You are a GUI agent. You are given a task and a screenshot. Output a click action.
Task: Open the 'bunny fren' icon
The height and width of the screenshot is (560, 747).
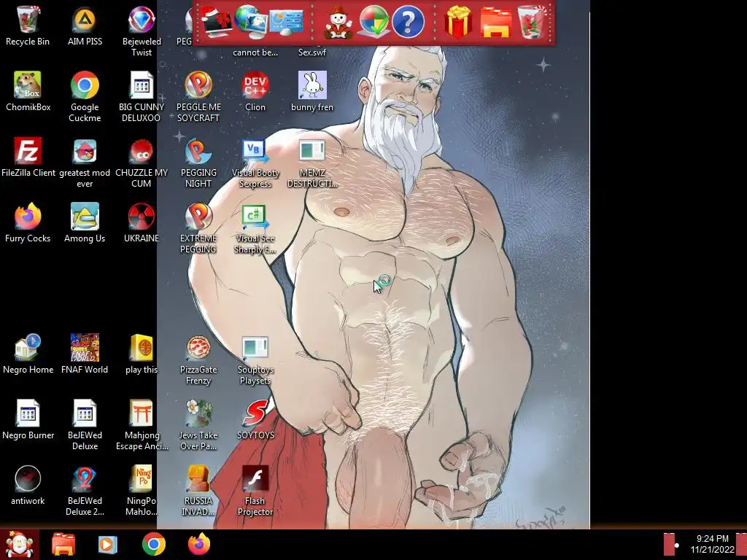click(312, 91)
